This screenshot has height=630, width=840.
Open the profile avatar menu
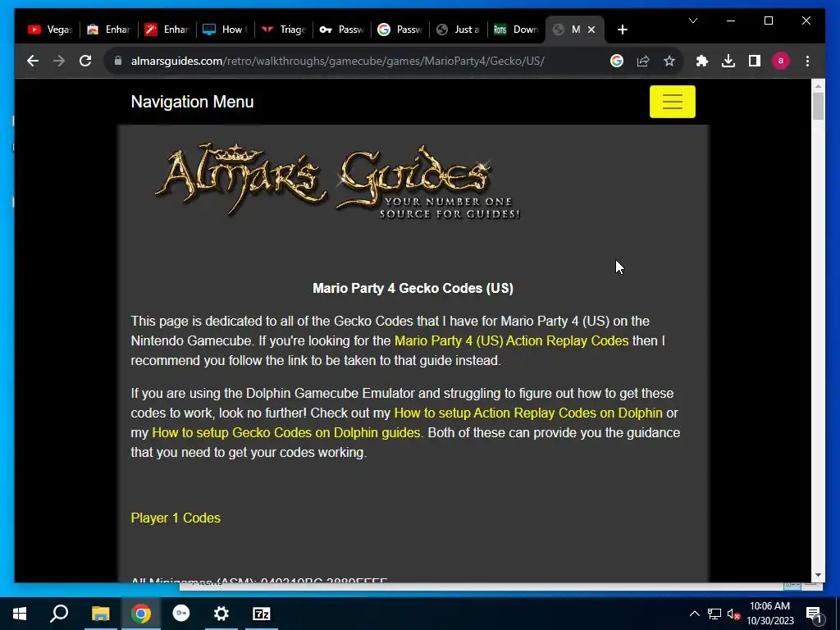pos(781,61)
